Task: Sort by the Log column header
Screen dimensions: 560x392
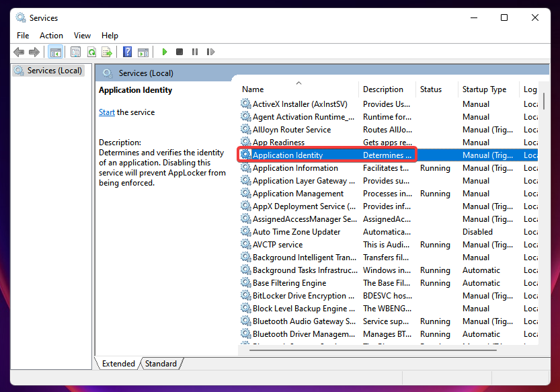Action: (529, 89)
